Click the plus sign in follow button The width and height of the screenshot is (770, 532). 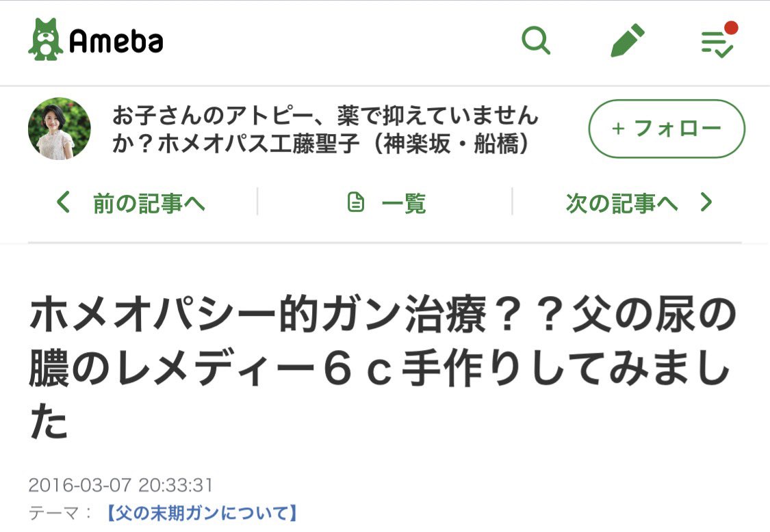[x=618, y=129]
